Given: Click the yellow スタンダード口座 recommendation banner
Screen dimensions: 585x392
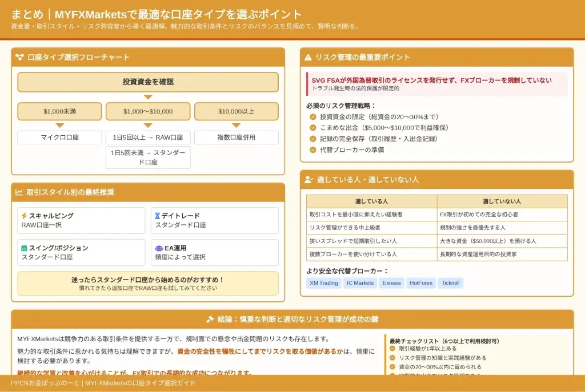Looking at the screenshot, I should coord(148,284).
